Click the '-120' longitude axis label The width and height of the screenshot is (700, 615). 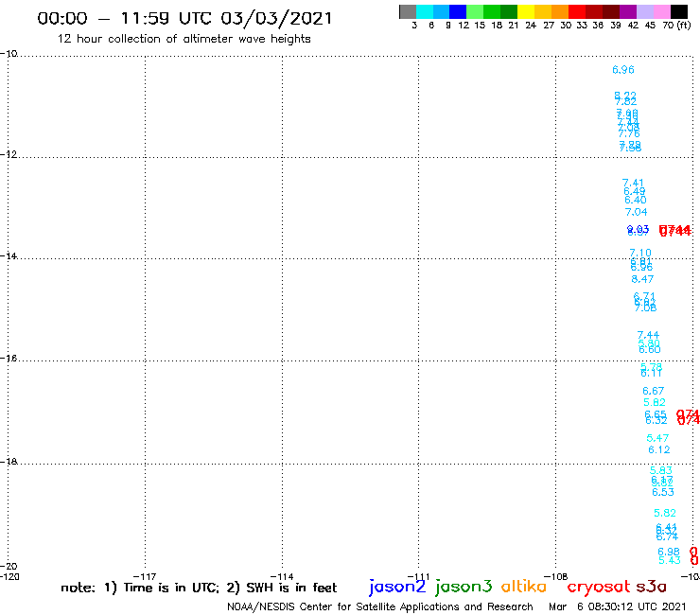point(9,576)
